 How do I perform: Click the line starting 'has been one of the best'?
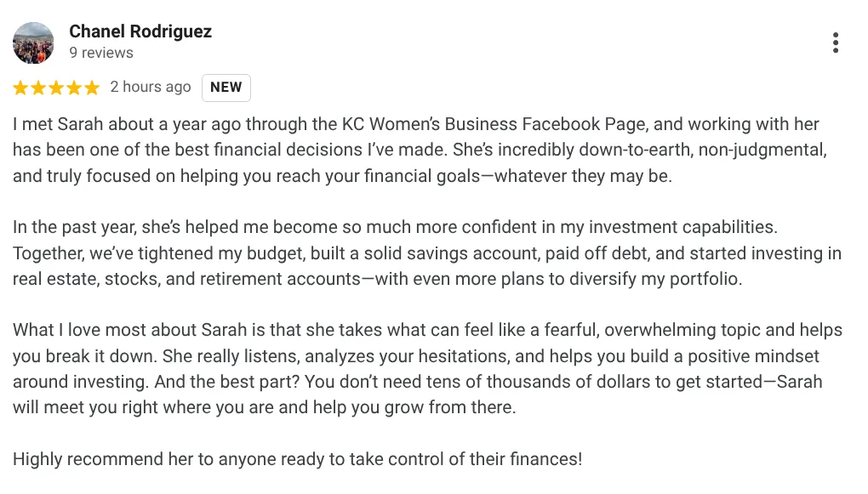pos(420,150)
